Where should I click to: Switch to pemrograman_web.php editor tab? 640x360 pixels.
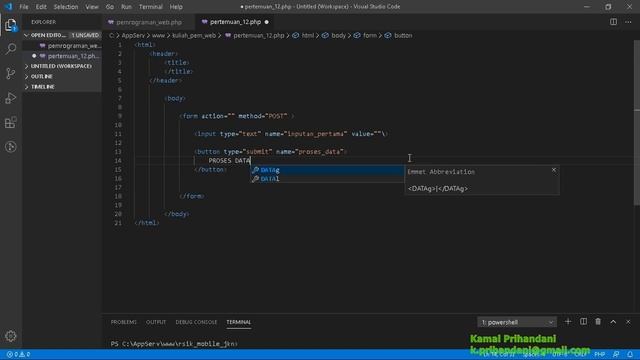point(149,22)
